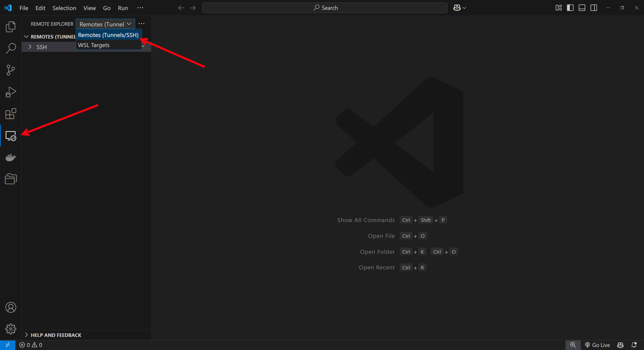This screenshot has width=644, height=350.
Task: Toggle the secondary side bar visibility
Action: pyautogui.click(x=594, y=8)
